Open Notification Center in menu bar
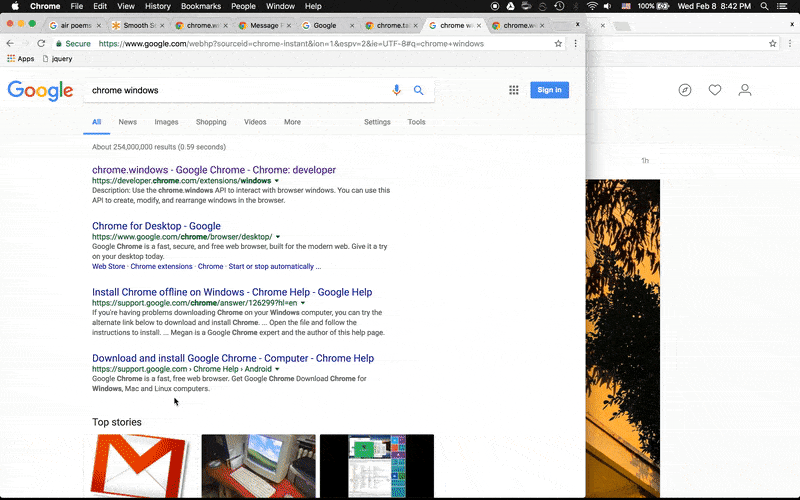The height and width of the screenshot is (500, 800). pyautogui.click(x=782, y=6)
